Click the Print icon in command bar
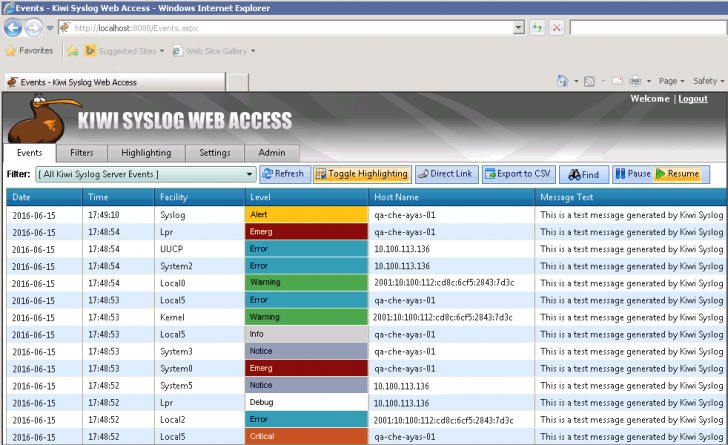Screen dimensions: 728x445 click(635, 81)
